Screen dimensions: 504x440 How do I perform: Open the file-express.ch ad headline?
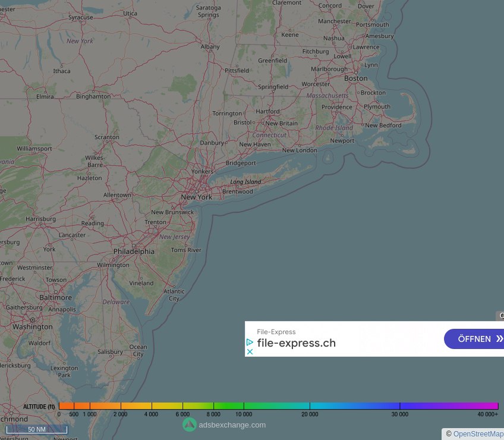[x=297, y=343]
